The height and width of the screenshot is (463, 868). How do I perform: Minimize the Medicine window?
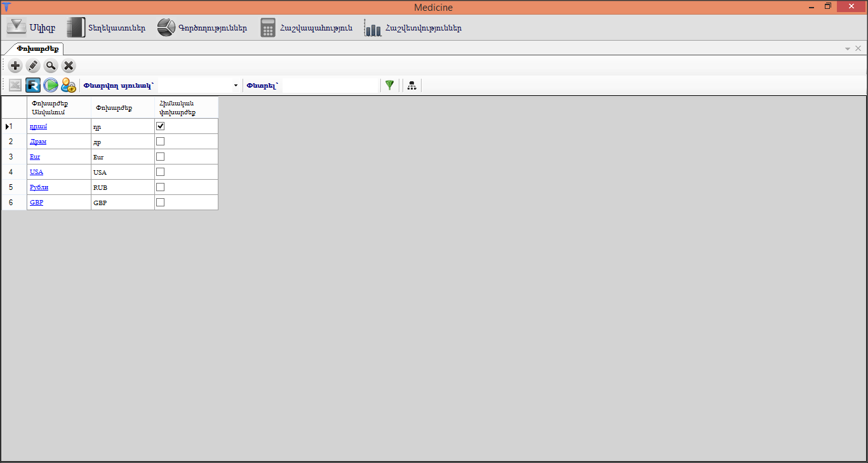[x=812, y=6]
